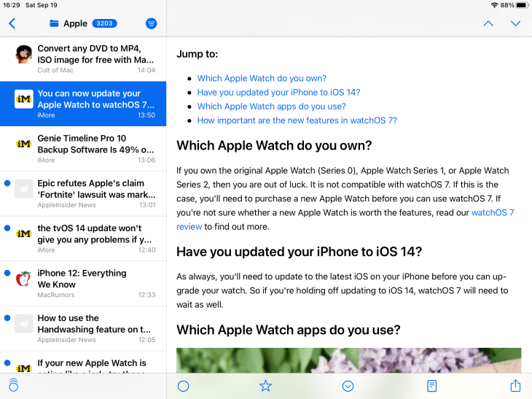Viewport: 532px width, 399px height.
Task: Toggle unread dot on new Apple Watch email
Action: [x=7, y=363]
